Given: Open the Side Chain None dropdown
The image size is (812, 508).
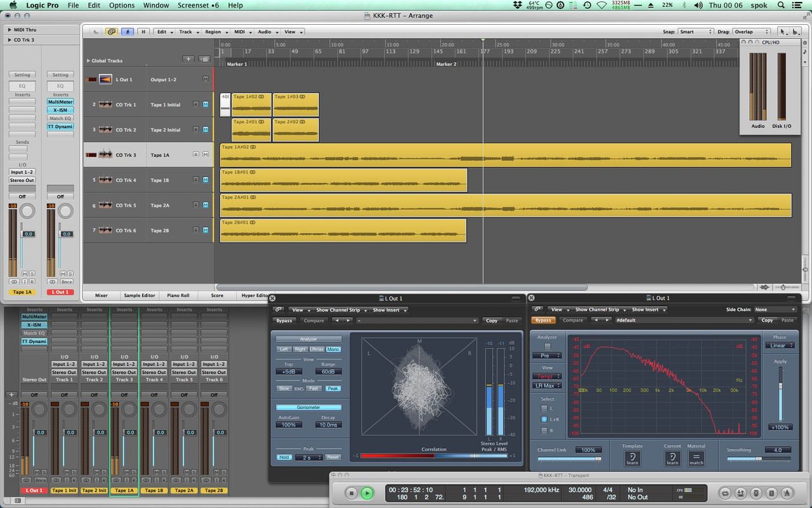Looking at the screenshot, I should point(775,309).
